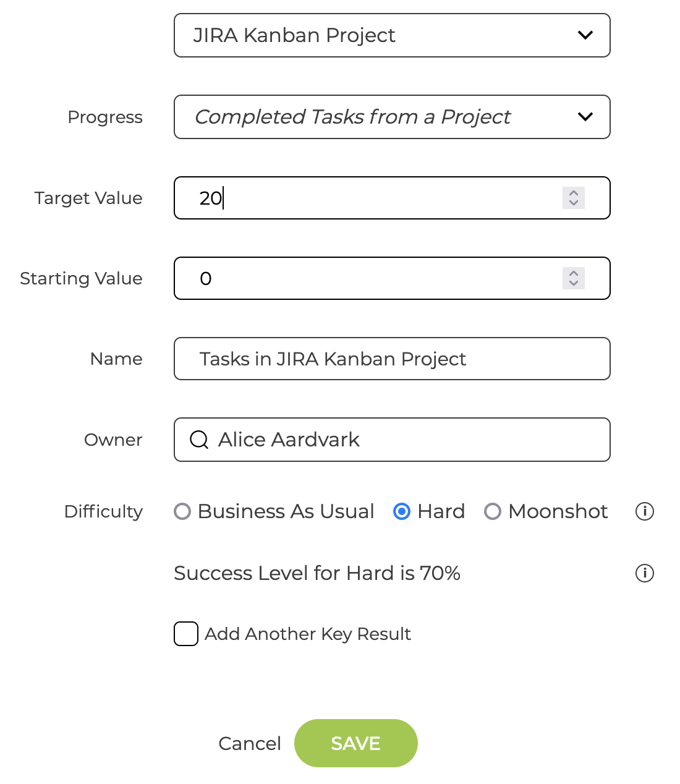Increase Starting Value with stepper up arrow
The width and height of the screenshot is (680, 784).
[574, 273]
